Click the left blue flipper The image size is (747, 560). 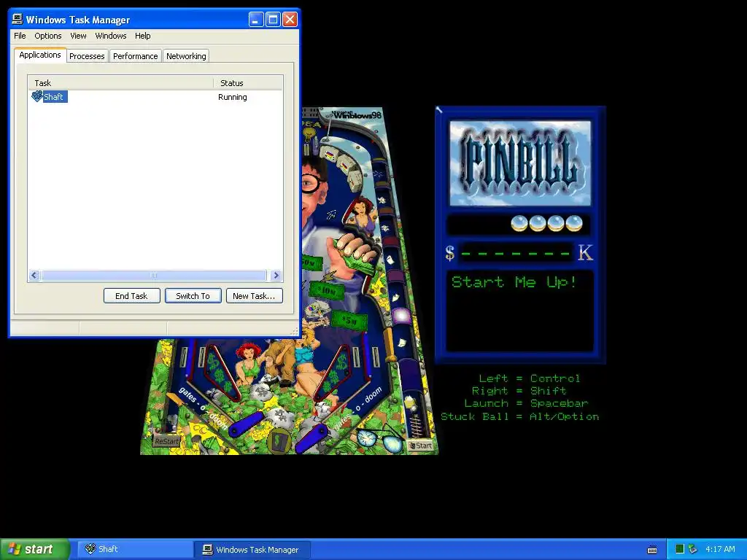point(247,424)
